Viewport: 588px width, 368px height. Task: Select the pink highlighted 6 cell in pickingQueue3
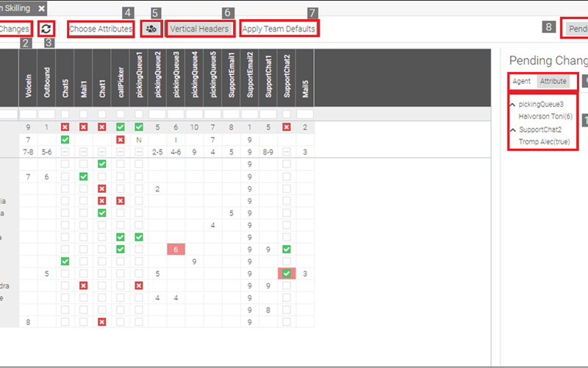click(176, 250)
